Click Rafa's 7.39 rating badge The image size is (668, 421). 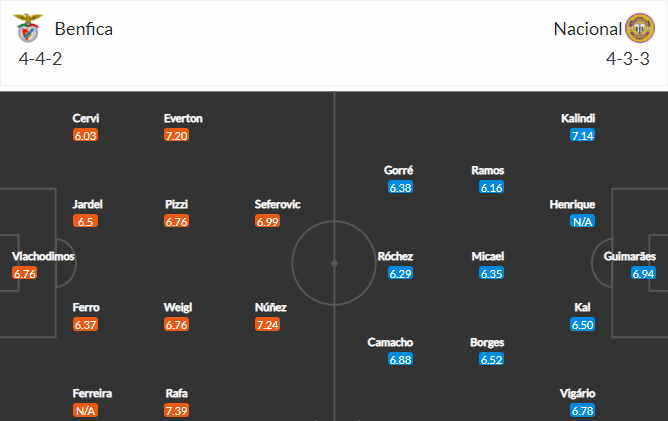[x=176, y=410]
